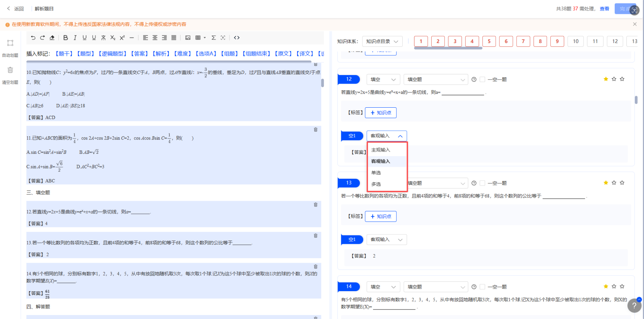Align text right
Screen dimensions: 644x319
(164, 38)
